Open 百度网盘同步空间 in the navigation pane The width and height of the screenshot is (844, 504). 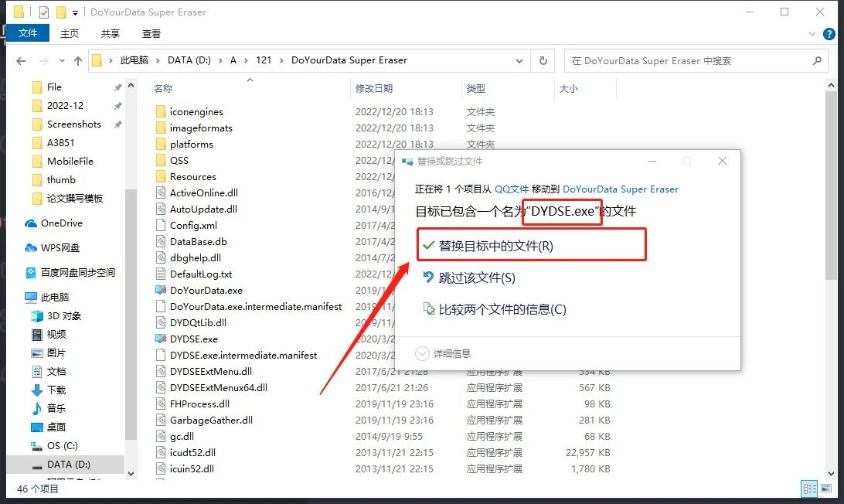coord(77,272)
